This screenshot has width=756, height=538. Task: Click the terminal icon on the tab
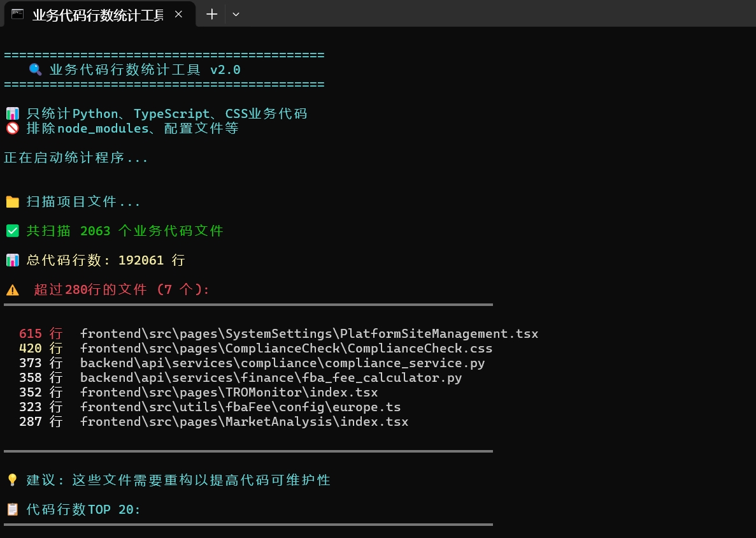(17, 13)
